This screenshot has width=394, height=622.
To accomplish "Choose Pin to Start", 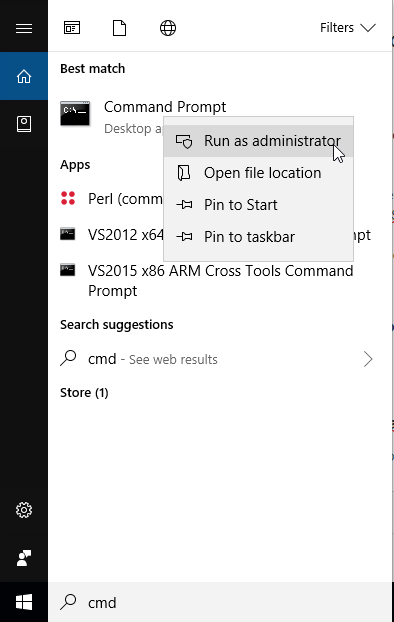I will 258,205.
